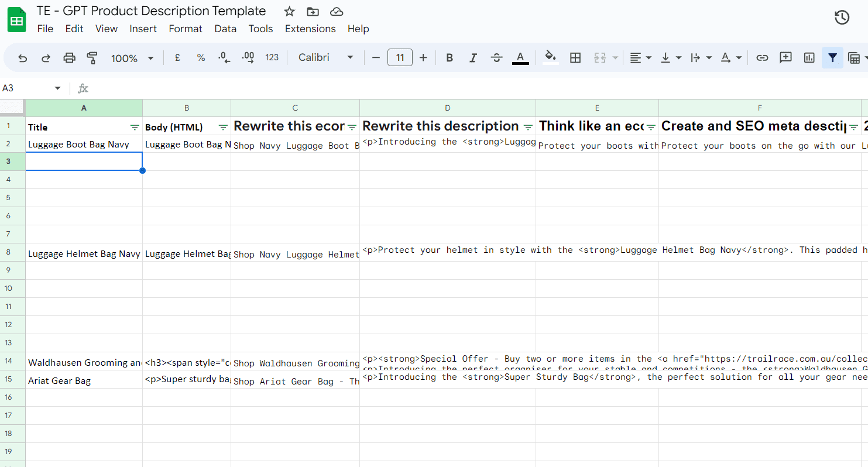Viewport: 868px width, 467px height.
Task: Toggle bold formatting
Action: tap(450, 57)
